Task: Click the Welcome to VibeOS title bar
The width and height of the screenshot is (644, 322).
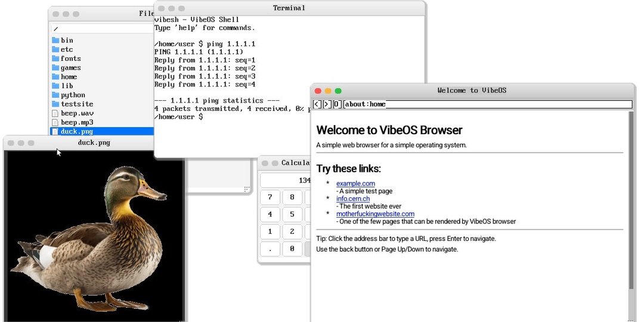Action: 472,91
